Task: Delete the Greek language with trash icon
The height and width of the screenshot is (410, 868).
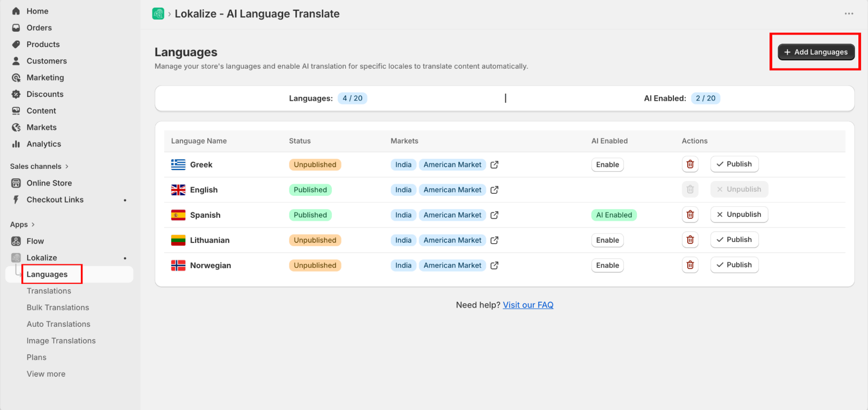Action: point(690,164)
